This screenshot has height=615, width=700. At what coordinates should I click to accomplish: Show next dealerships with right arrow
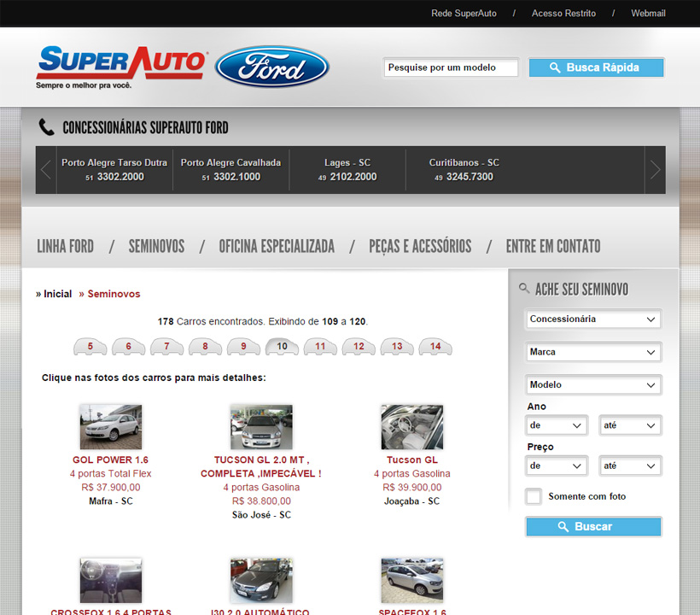pos(655,170)
